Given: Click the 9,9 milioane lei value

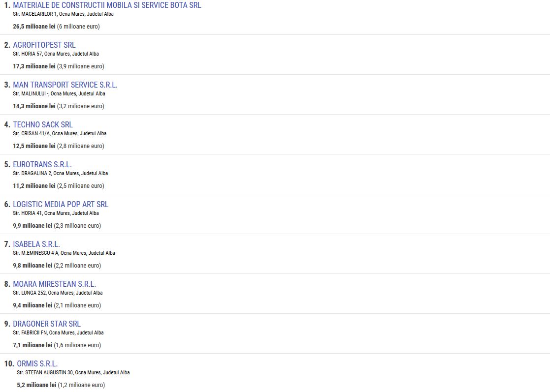Looking at the screenshot, I should pyautogui.click(x=32, y=226).
